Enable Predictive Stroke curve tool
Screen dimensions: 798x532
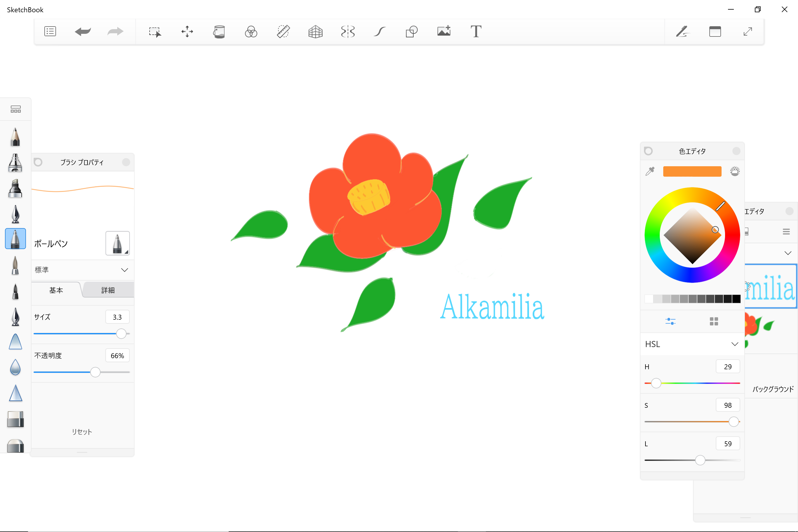[380, 32]
